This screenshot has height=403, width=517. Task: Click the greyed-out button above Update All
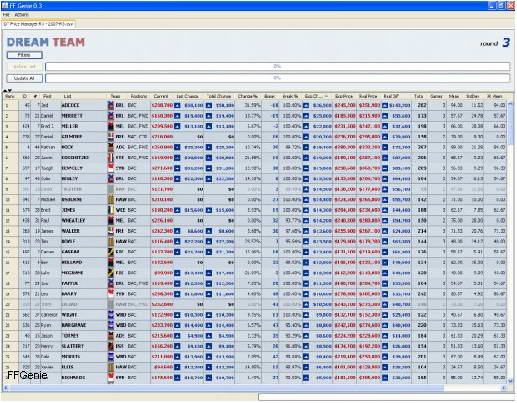(25, 67)
